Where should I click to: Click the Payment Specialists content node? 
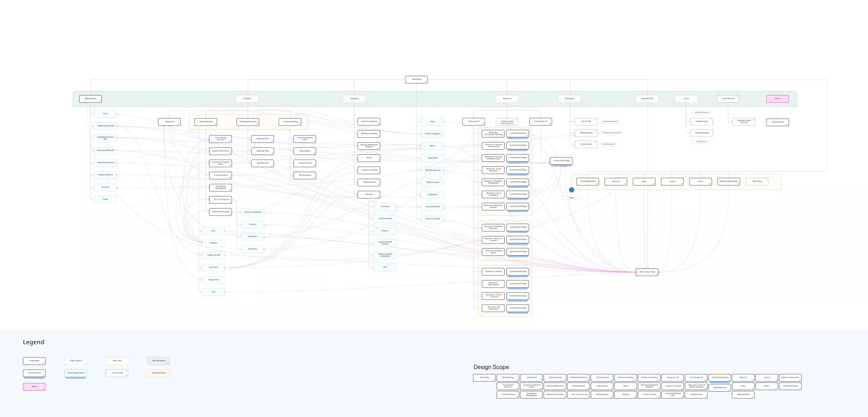pos(106,163)
